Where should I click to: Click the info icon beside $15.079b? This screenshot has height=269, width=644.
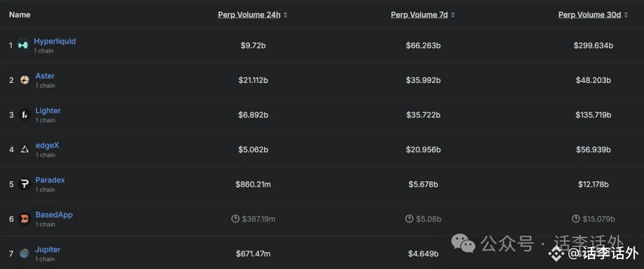click(576, 219)
